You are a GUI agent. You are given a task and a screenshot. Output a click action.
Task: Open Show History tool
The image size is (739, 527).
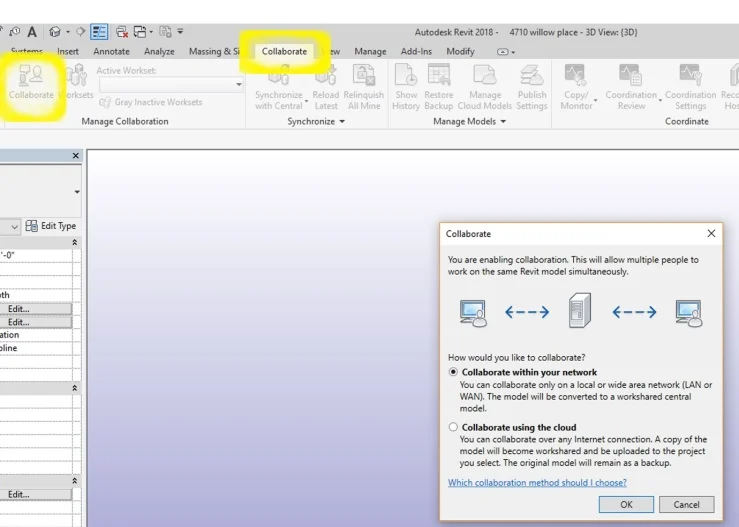point(406,88)
